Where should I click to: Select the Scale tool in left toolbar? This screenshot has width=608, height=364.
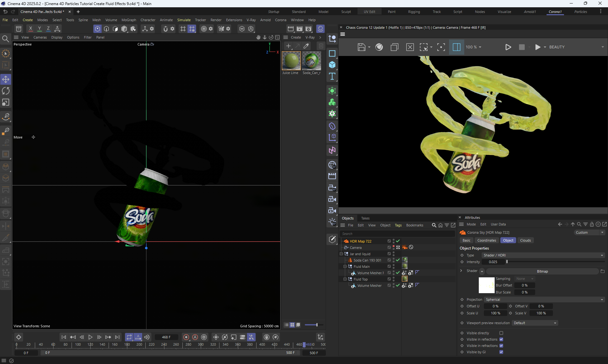[6, 102]
